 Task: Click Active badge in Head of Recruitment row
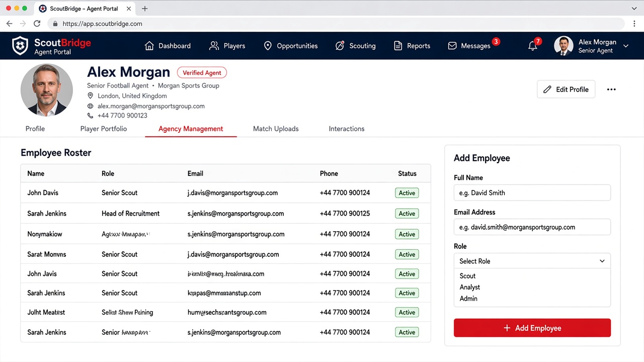pos(407,214)
